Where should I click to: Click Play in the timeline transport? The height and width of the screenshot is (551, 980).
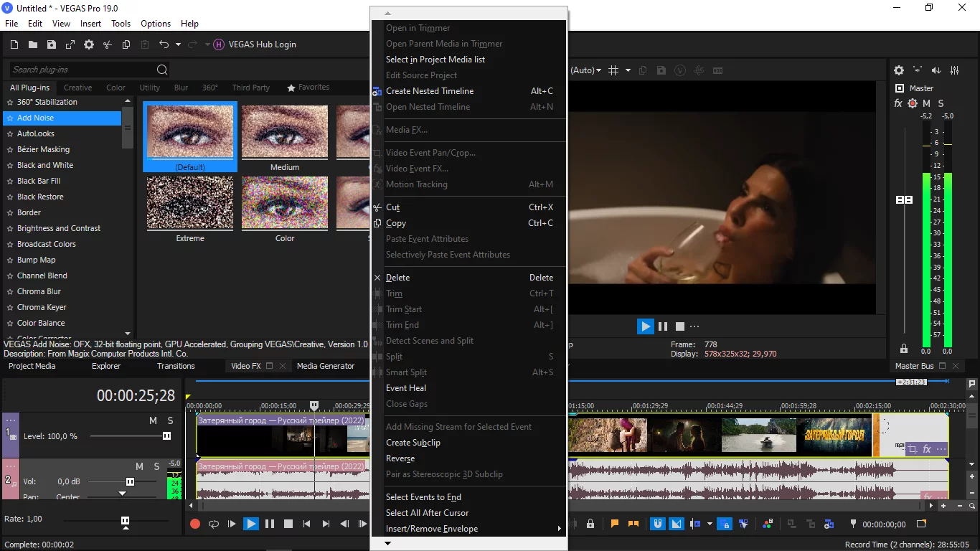250,524
